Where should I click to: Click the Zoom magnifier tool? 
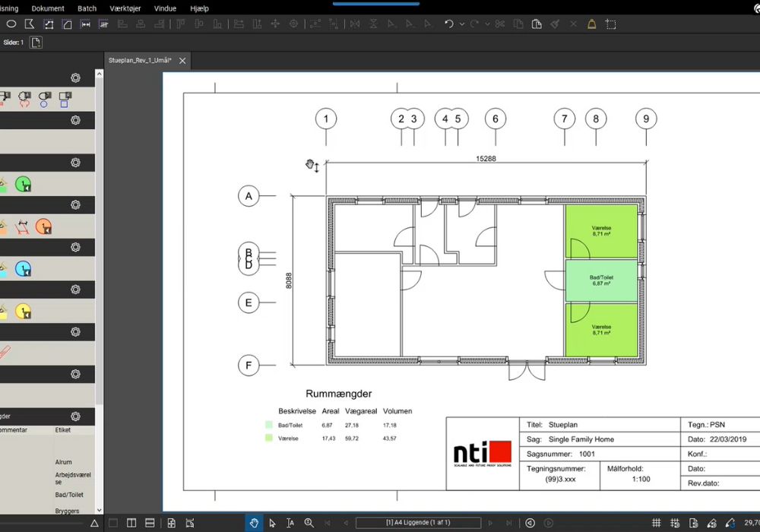pos(309,523)
